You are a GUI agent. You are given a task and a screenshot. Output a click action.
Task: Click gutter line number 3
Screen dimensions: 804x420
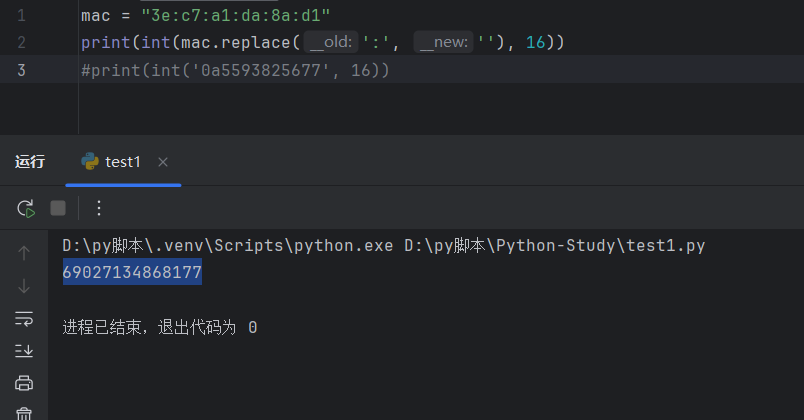pos(22,70)
